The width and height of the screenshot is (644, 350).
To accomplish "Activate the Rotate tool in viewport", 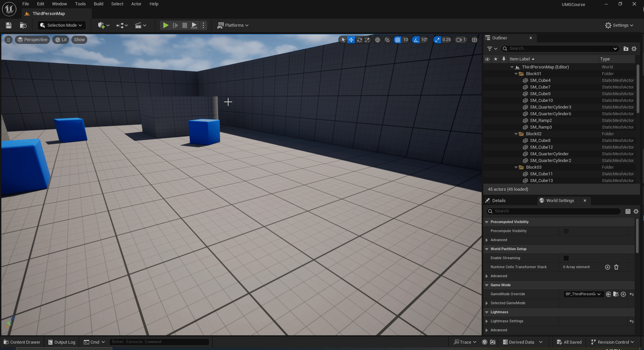I will [x=359, y=40].
